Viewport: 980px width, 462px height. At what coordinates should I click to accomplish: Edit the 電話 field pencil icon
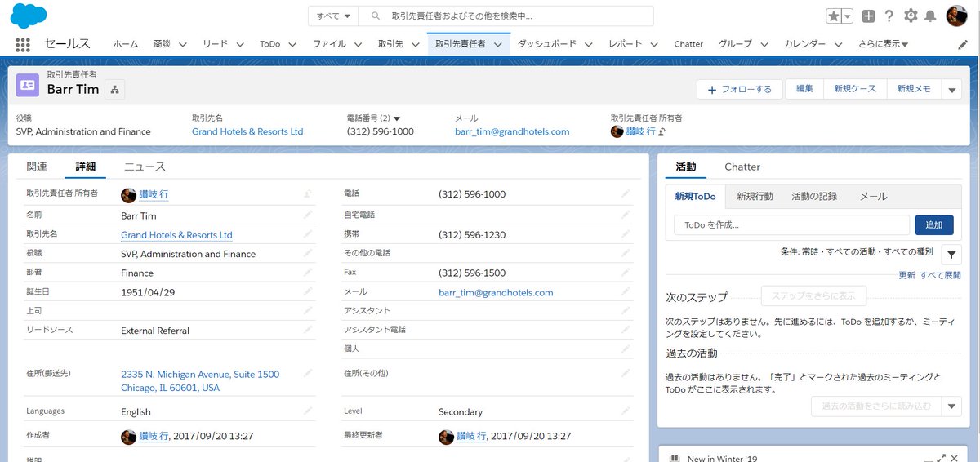click(x=626, y=193)
